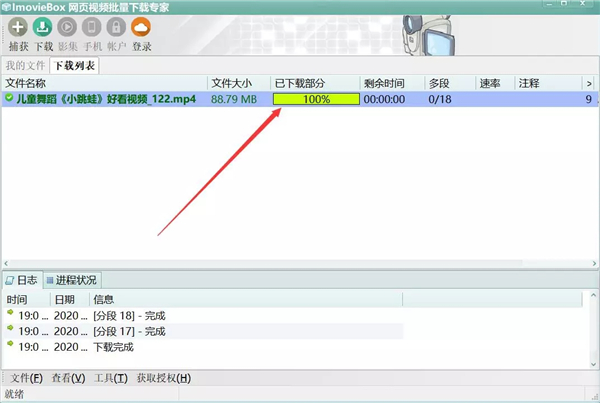Click green check icon beside mp4 file
600x403 pixels.
point(9,99)
